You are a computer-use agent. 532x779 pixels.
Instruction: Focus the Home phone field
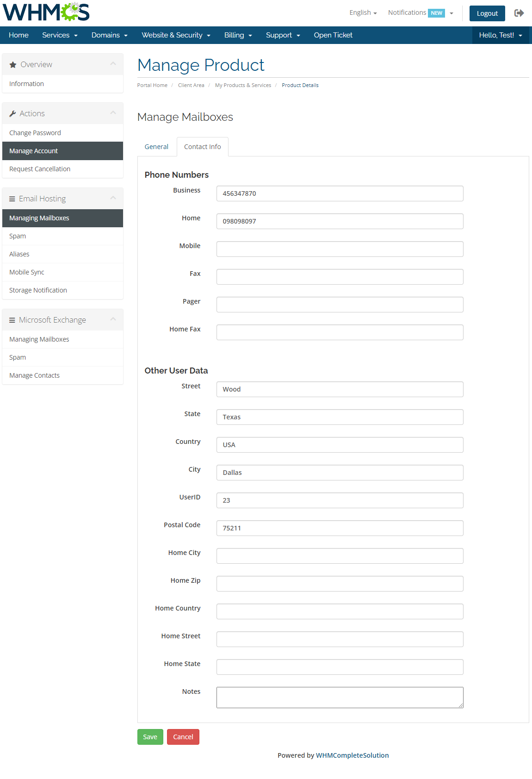[x=340, y=221]
